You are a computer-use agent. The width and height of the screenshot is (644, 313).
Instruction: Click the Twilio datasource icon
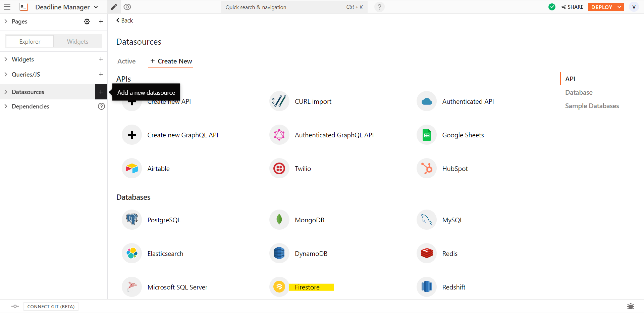[x=279, y=169]
